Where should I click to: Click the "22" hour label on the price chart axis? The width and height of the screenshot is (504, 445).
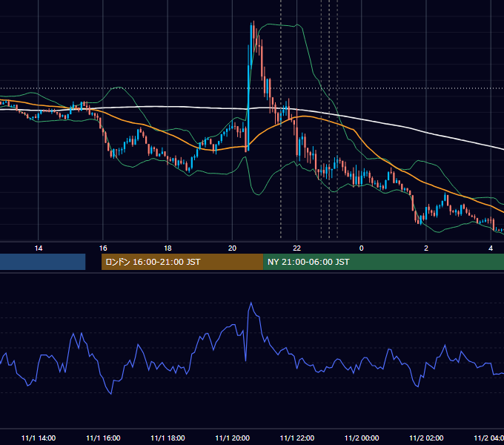(296, 248)
